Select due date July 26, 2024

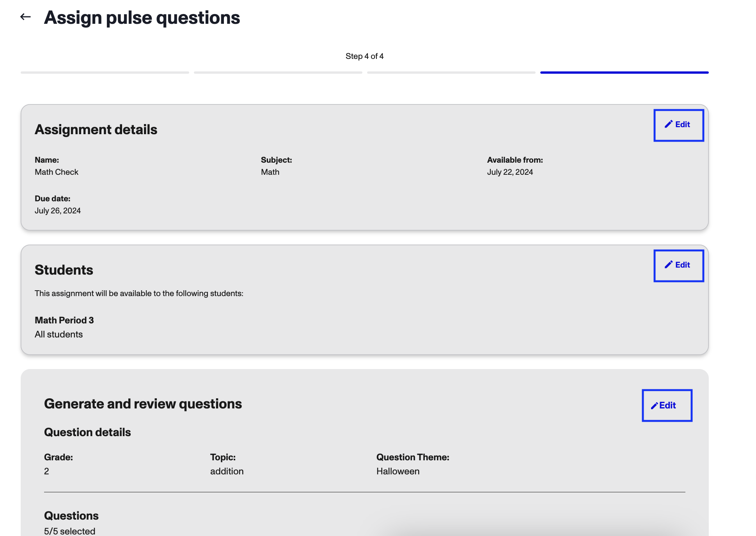point(58,211)
